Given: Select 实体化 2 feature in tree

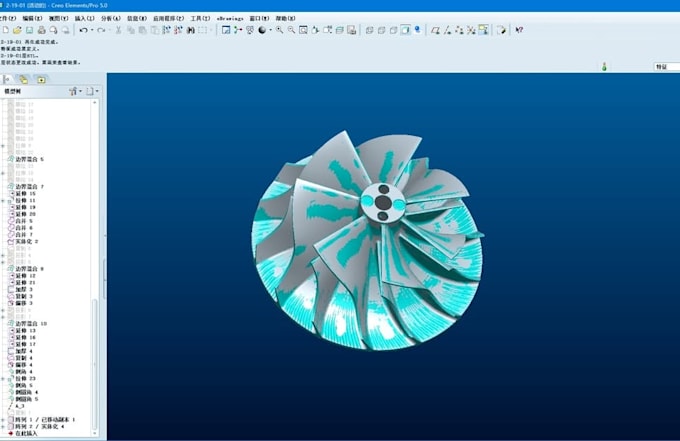Looking at the screenshot, I should click(23, 242).
